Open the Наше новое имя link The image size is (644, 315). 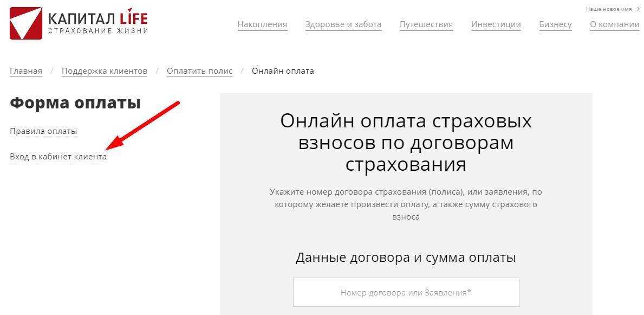609,9
